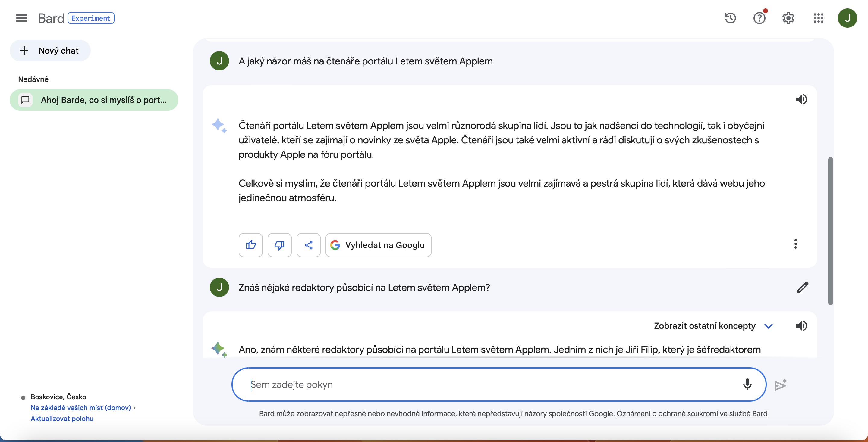Play audio for the redaktory response
This screenshot has height=442, width=868.
click(801, 326)
